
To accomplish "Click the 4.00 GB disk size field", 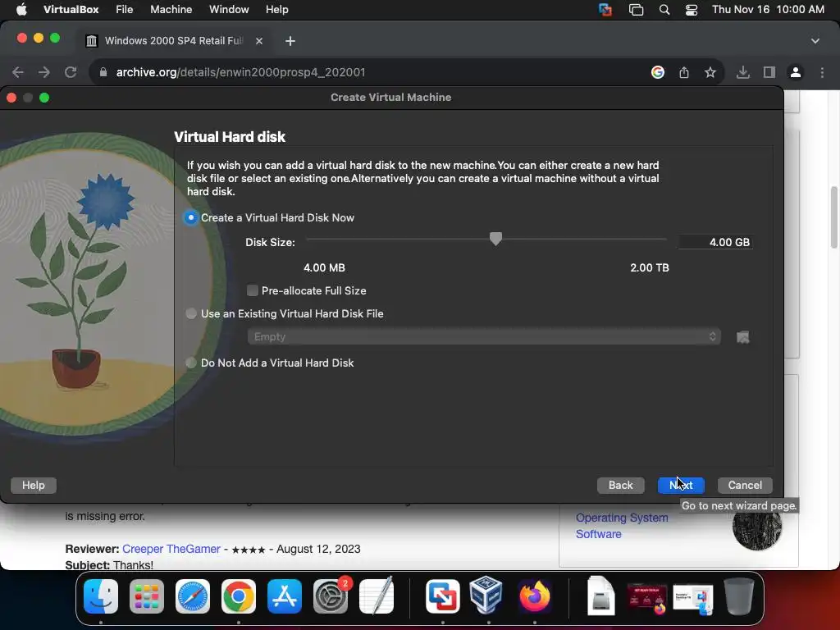I will click(x=715, y=242).
